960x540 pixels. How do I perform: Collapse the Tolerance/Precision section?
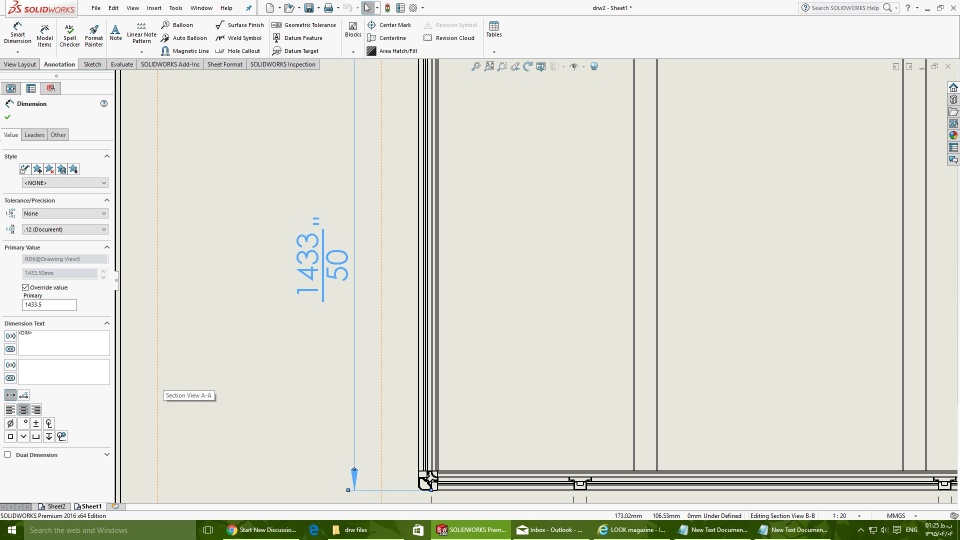pos(107,200)
